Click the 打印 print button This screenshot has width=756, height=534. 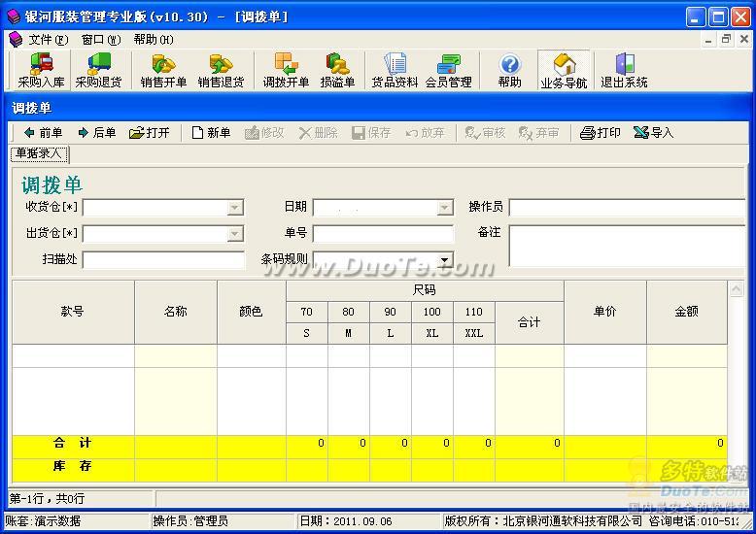click(x=600, y=133)
